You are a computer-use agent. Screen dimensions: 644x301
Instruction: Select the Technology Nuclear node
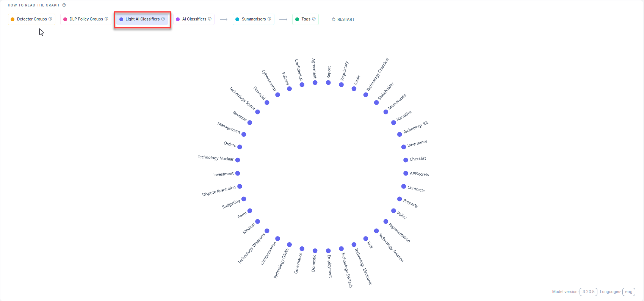coord(238,160)
